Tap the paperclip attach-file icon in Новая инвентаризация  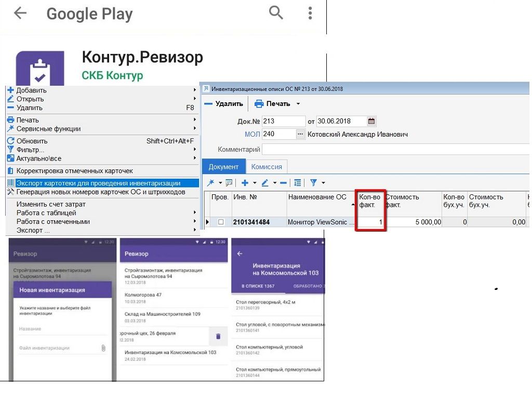point(103,348)
